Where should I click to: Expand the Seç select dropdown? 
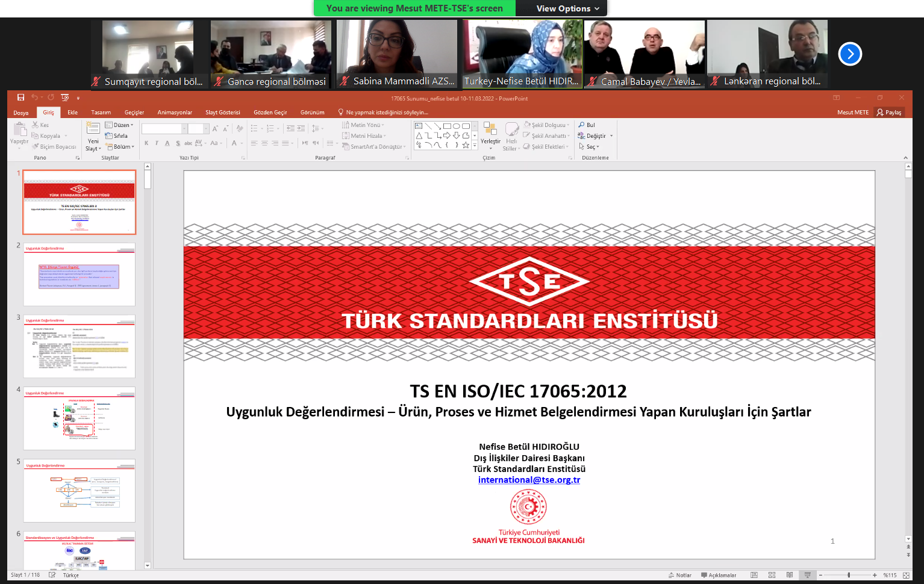coord(589,147)
